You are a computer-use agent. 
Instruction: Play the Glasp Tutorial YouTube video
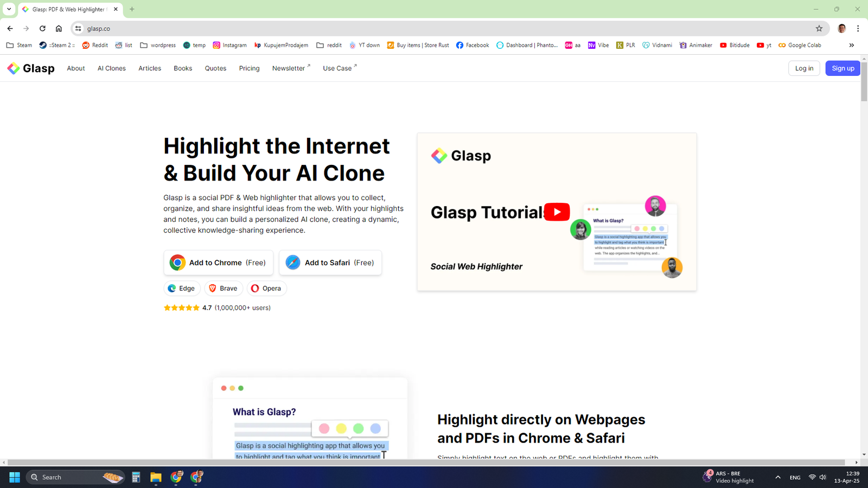point(557,212)
